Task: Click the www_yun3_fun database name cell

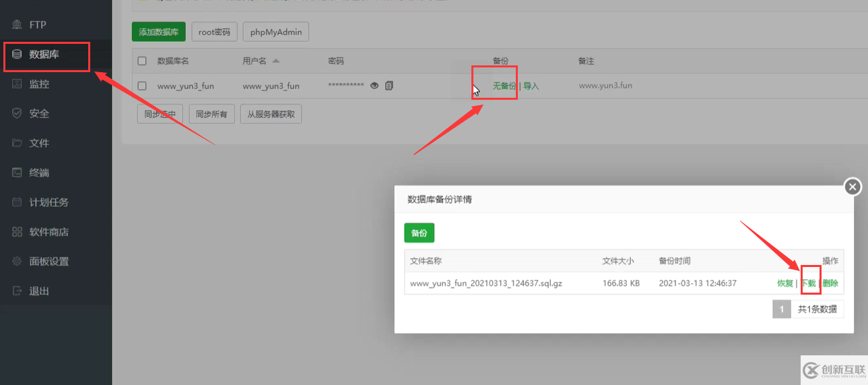Action: click(185, 86)
